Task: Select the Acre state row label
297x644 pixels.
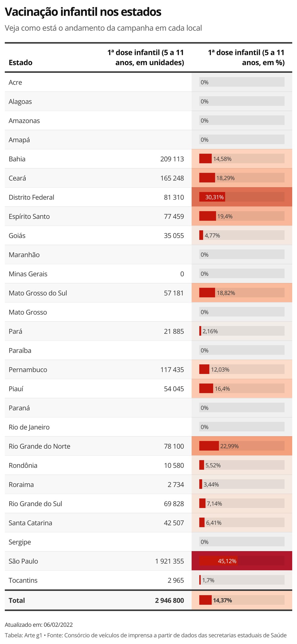Action: pos(15,82)
